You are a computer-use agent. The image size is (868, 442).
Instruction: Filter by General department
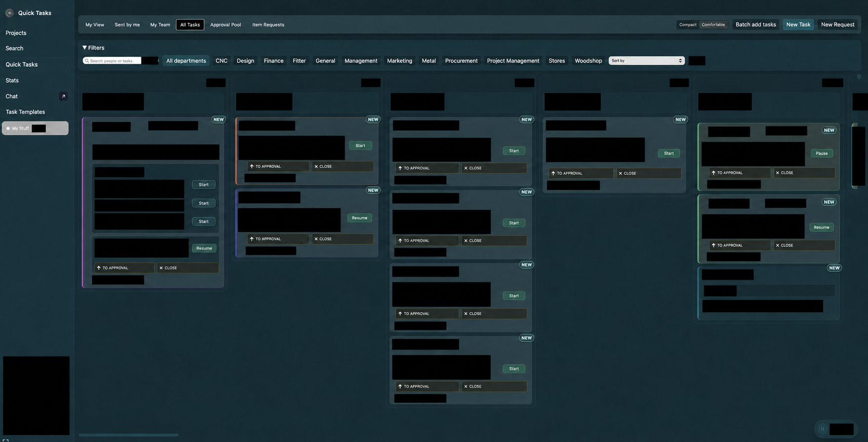click(325, 61)
